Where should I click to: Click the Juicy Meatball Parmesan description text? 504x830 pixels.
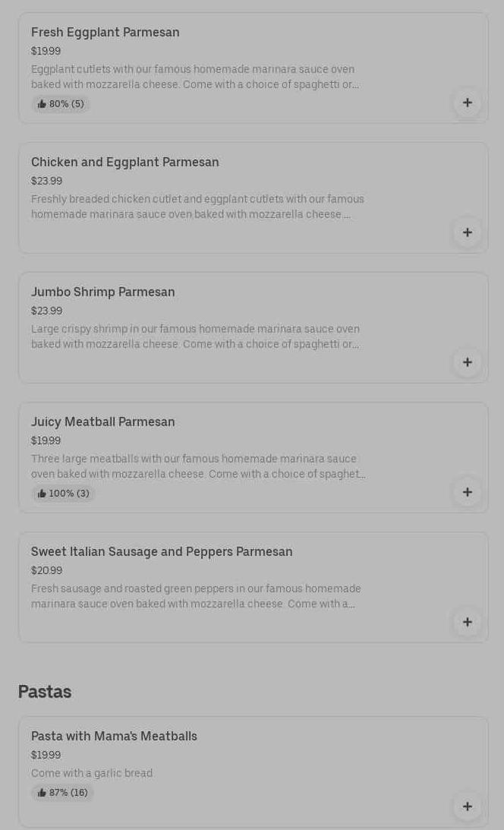[x=197, y=466]
